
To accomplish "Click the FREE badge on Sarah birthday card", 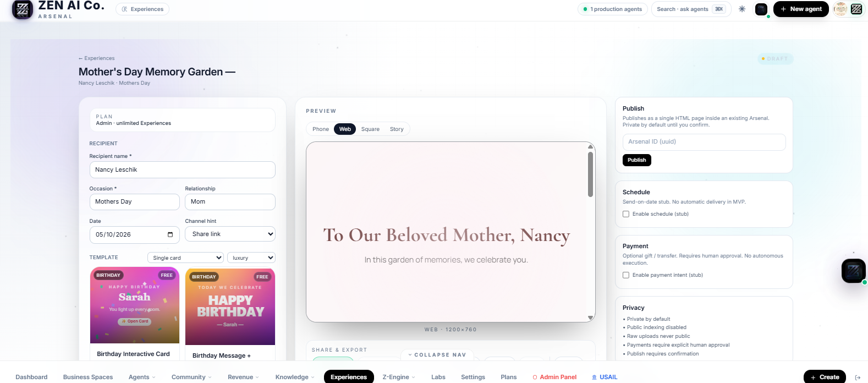I will (x=167, y=275).
